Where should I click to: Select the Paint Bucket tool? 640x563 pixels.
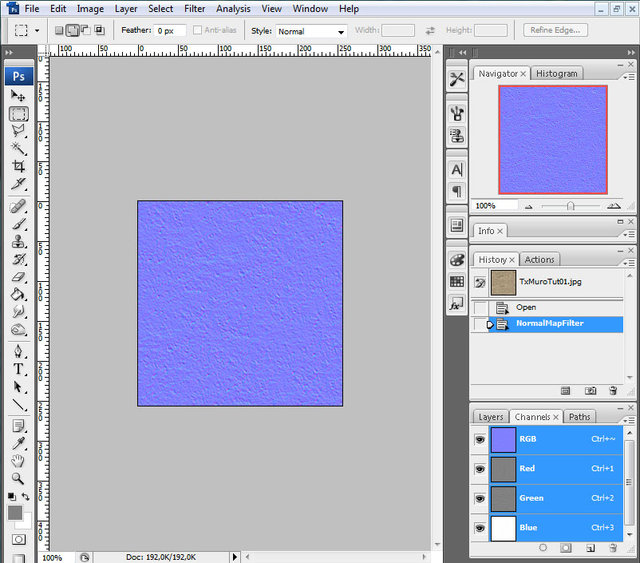pos(18,295)
